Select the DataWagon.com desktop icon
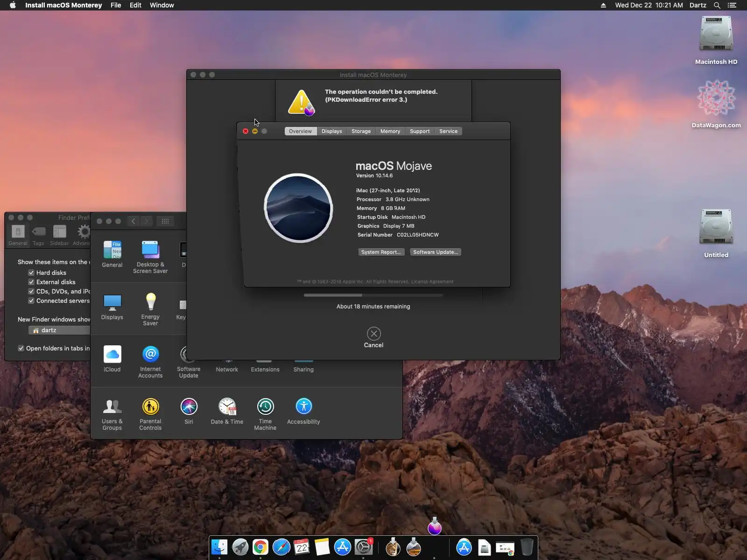 tap(716, 104)
